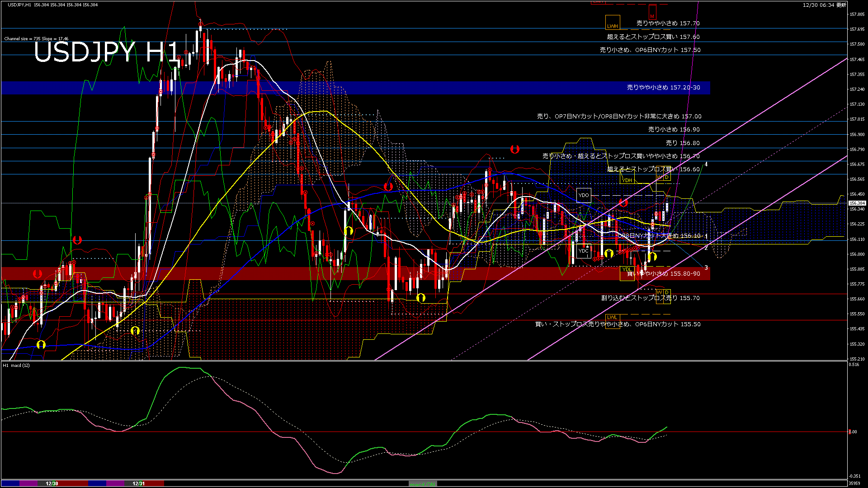The height and width of the screenshot is (488, 868).
Task: Click the 12/31 date marker on timeline
Action: tap(139, 483)
